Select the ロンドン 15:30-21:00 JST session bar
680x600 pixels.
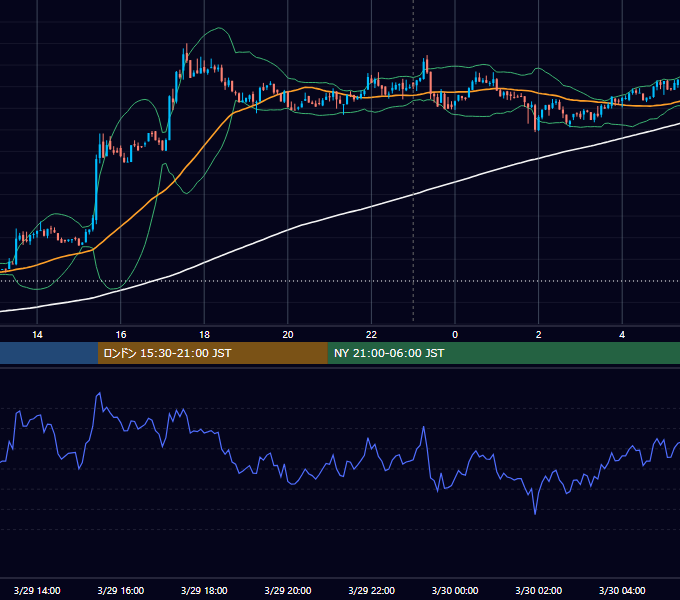coord(212,353)
